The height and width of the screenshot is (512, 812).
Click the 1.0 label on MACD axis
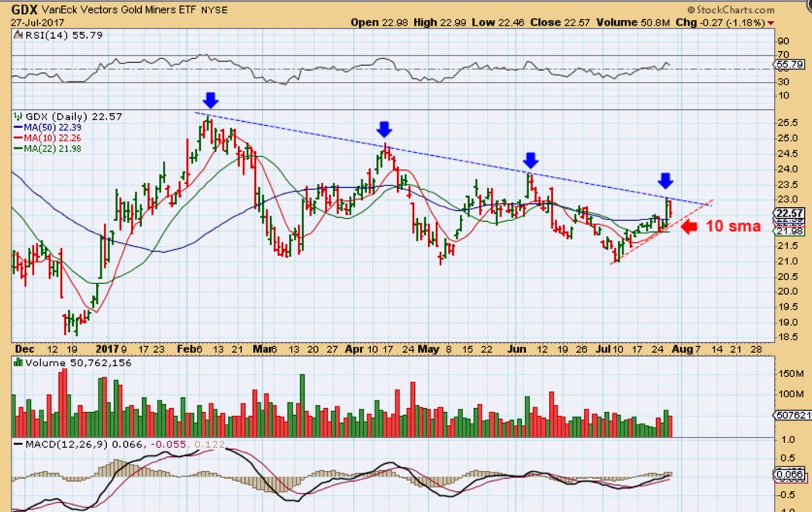[788, 439]
